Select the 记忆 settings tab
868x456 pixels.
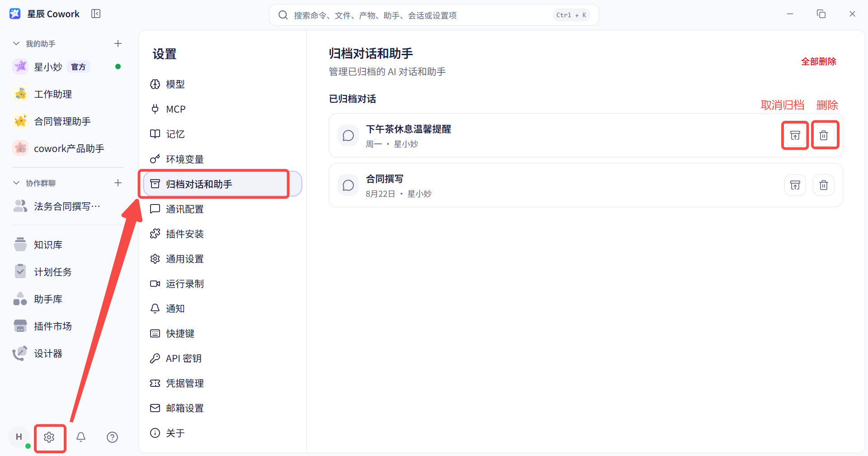[222, 134]
